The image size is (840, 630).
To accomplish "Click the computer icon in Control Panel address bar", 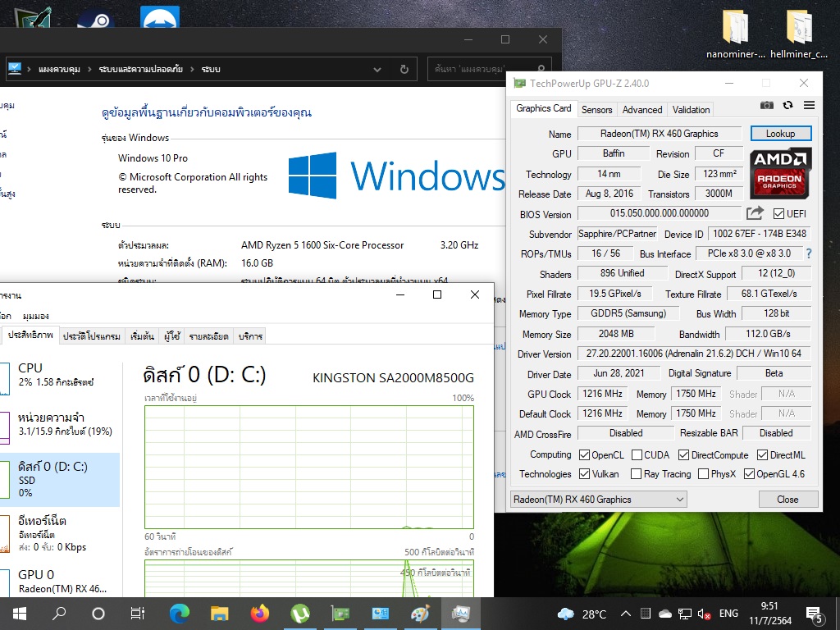I will (x=15, y=69).
